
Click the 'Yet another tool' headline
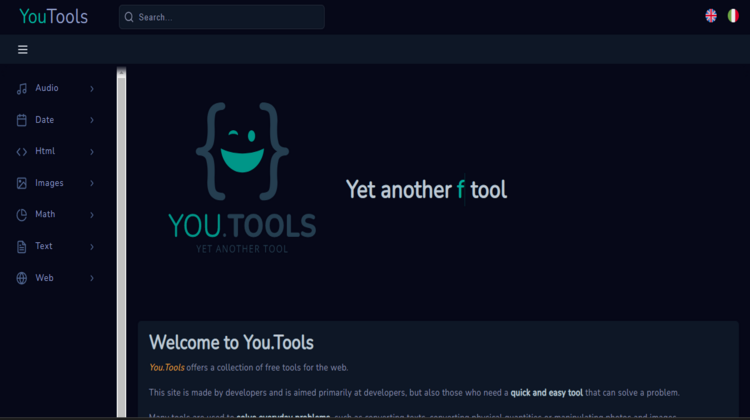coord(426,189)
